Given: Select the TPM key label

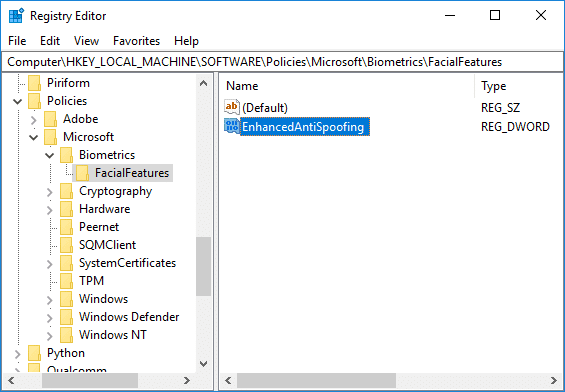Looking at the screenshot, I should pos(92,281).
